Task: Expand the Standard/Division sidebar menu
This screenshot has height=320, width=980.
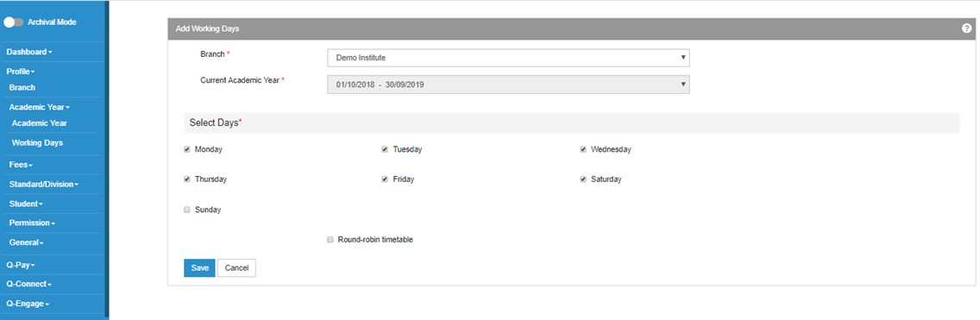Action: coord(44,185)
